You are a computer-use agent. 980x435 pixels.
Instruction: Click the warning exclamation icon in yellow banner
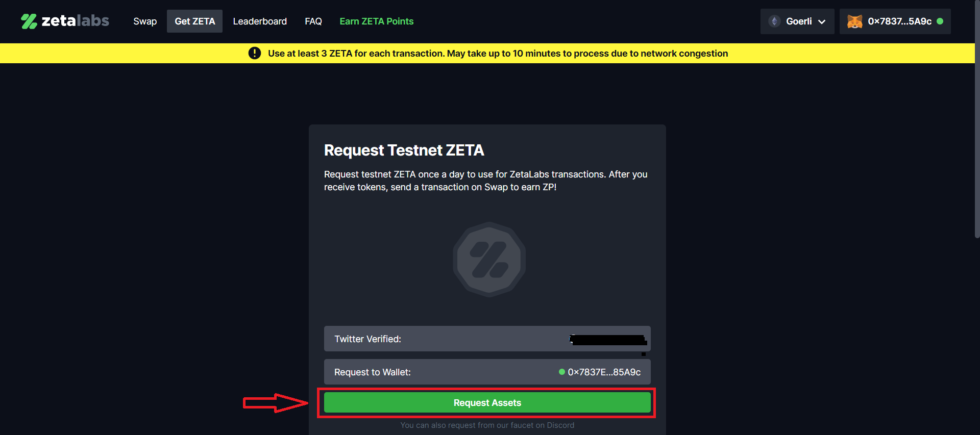(255, 53)
